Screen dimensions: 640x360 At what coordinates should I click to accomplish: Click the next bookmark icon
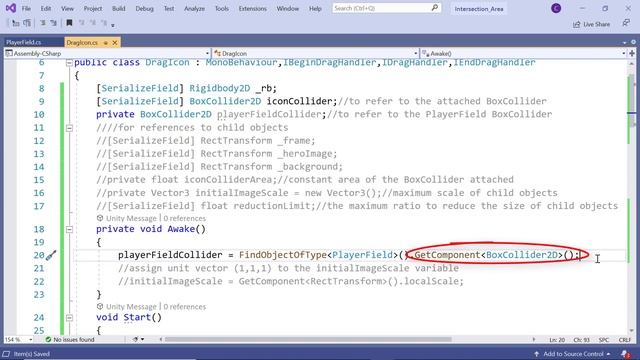pos(93,23)
